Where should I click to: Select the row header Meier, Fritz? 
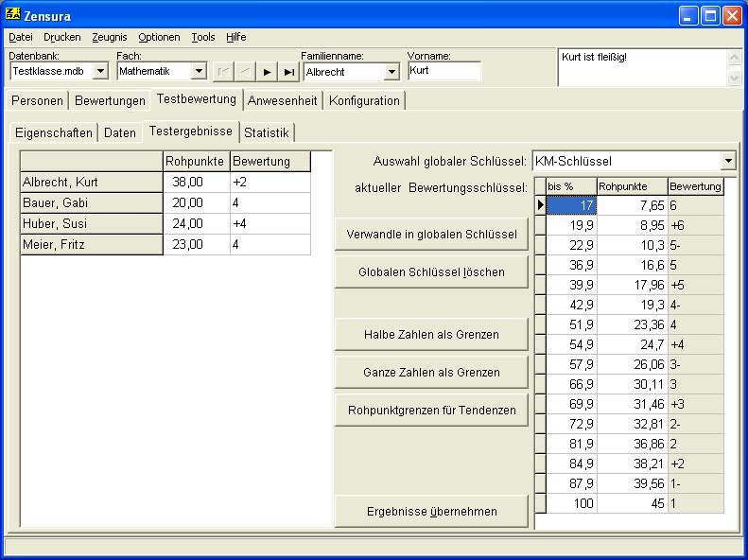(x=92, y=245)
